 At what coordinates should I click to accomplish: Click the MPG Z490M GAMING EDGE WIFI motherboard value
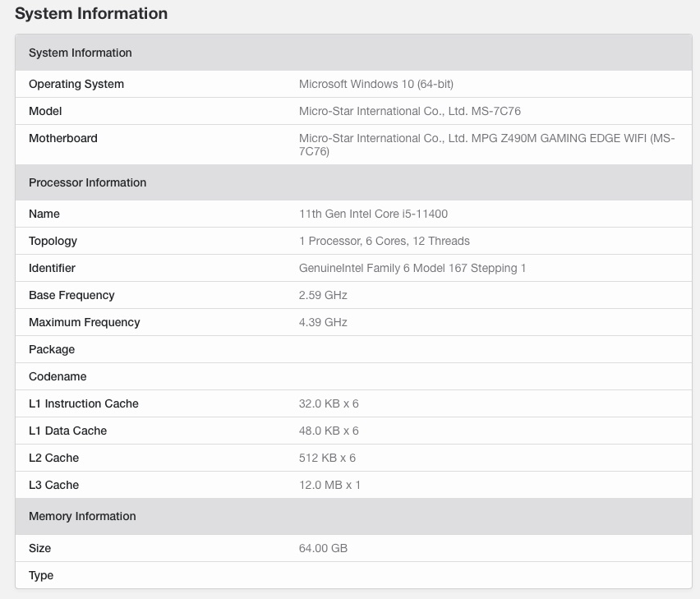[x=486, y=145]
